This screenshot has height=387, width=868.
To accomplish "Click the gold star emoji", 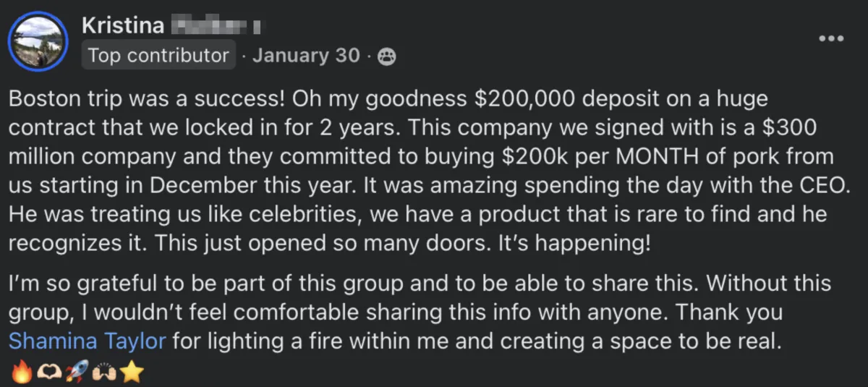I will 132,373.
